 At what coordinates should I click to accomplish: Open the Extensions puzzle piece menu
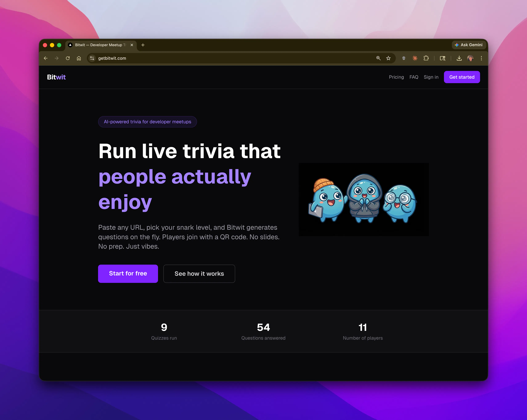coord(426,58)
